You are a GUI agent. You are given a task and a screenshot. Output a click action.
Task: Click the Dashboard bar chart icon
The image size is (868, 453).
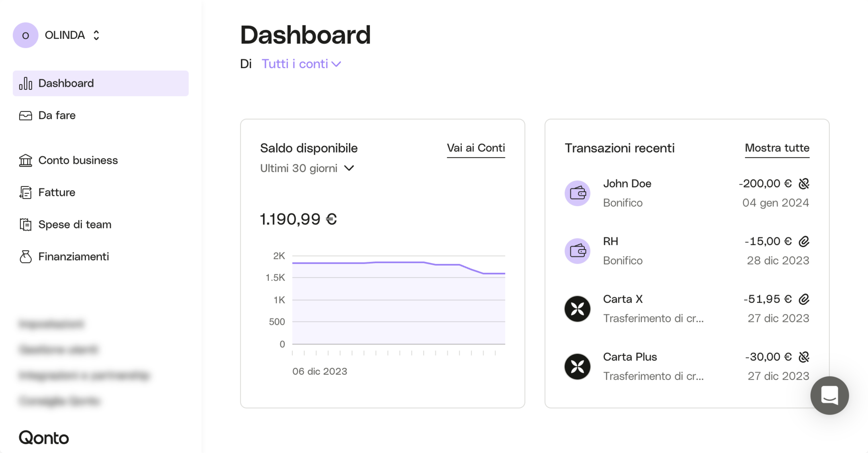tap(26, 83)
